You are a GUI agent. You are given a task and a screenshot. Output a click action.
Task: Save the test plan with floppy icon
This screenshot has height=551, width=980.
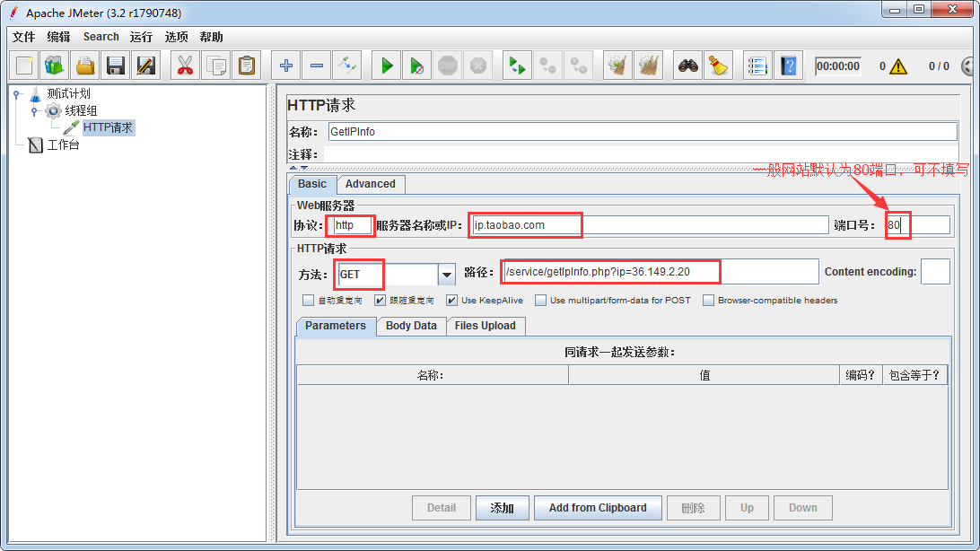pyautogui.click(x=116, y=66)
